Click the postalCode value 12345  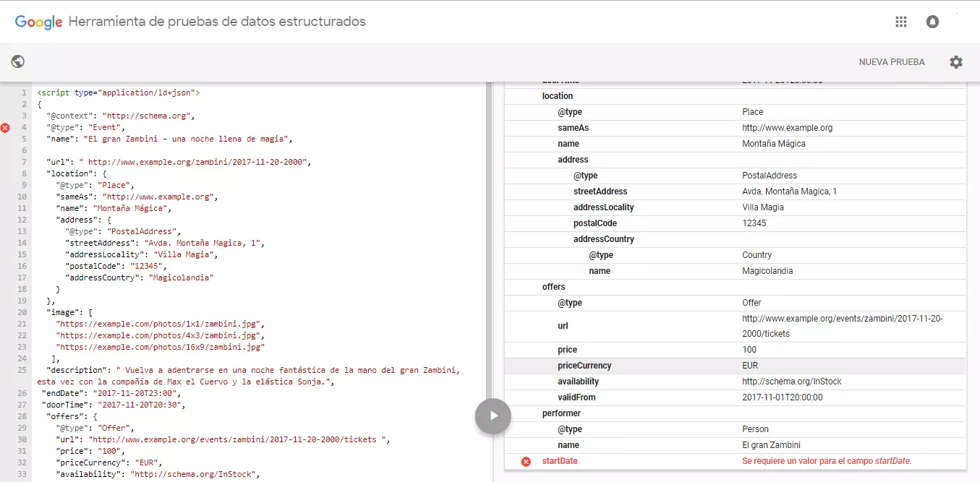(754, 223)
